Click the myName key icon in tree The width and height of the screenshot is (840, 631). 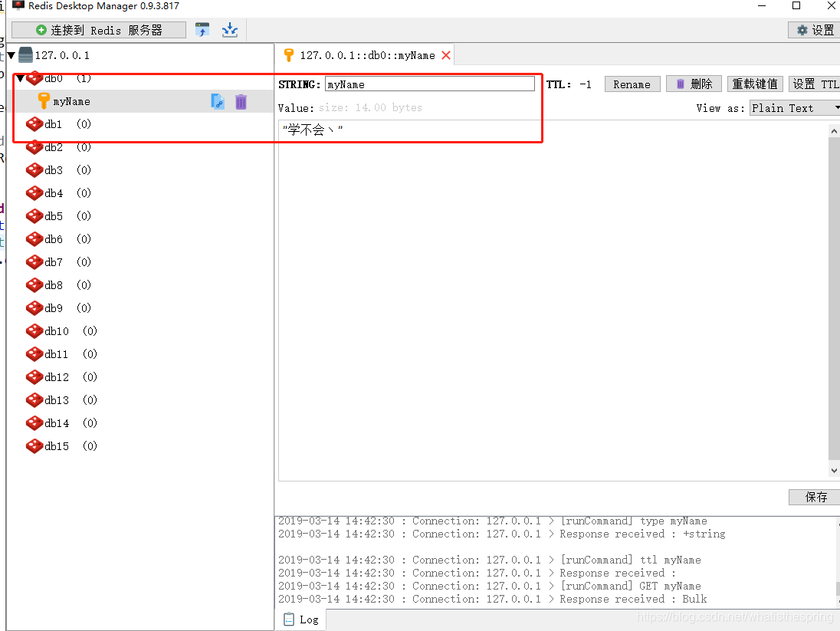point(44,100)
